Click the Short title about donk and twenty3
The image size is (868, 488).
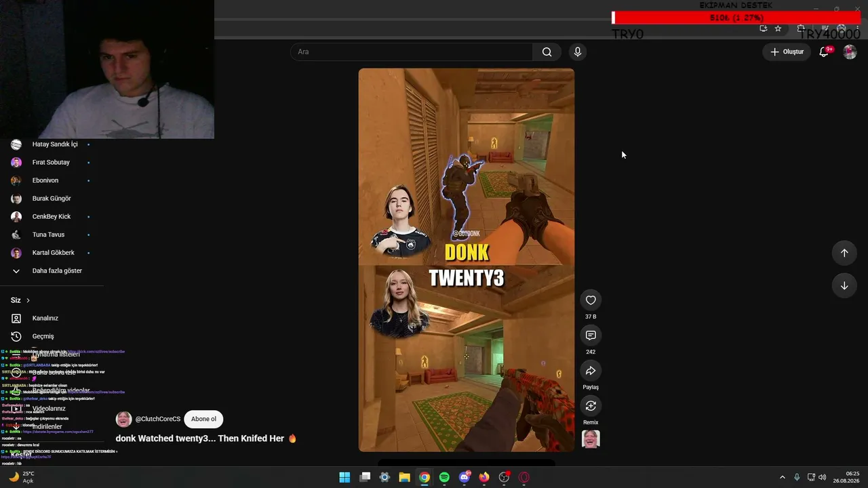click(206, 439)
